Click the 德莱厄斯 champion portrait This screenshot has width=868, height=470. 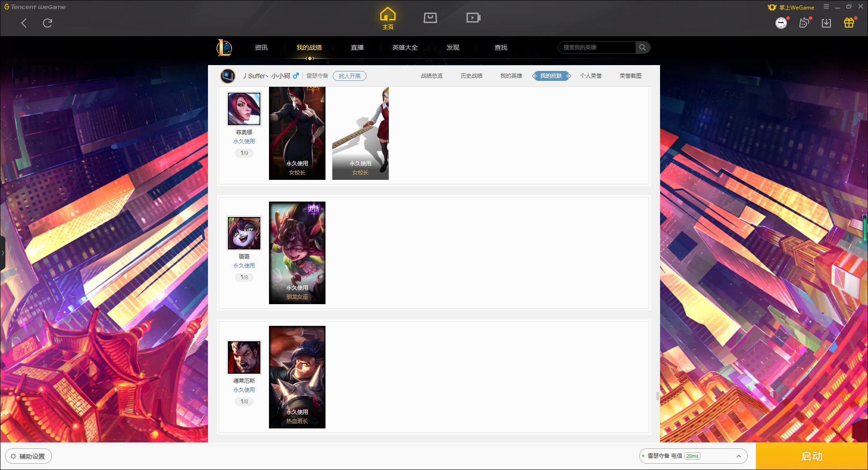(244, 357)
